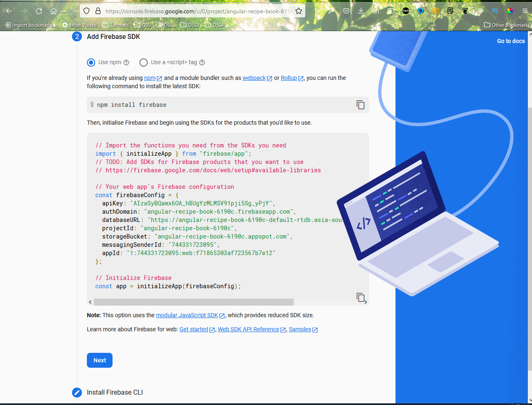Image resolution: width=532 pixels, height=405 pixels.
Task: Open the orange presentation extension icon
Action: 436,11
